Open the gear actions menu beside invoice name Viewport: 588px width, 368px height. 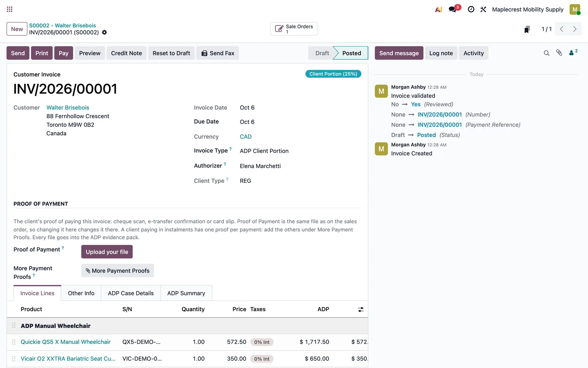[x=105, y=32]
